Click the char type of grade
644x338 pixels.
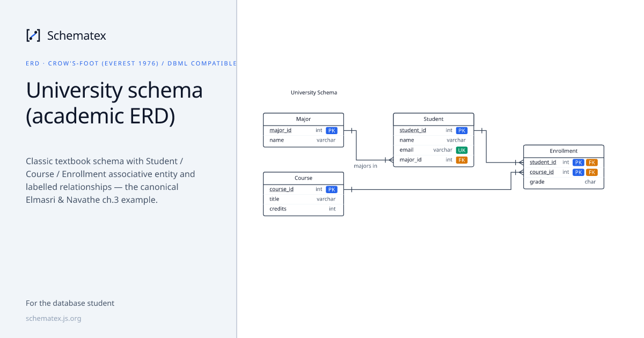click(590, 182)
